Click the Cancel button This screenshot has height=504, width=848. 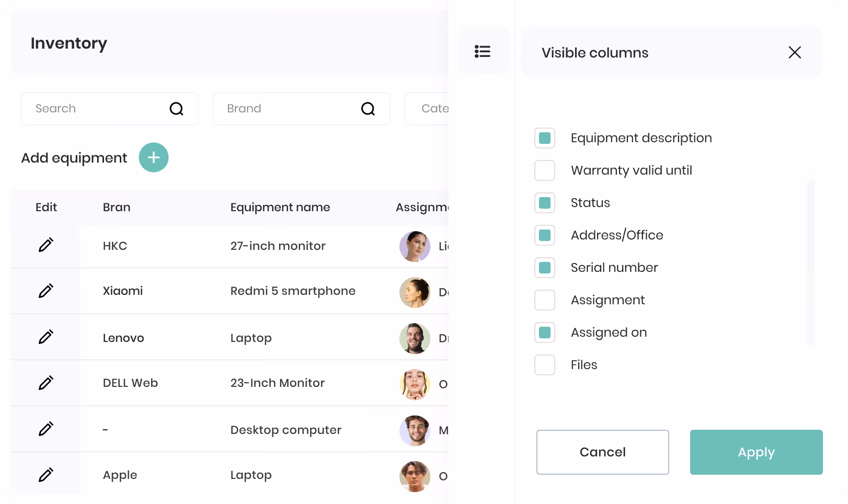603,452
